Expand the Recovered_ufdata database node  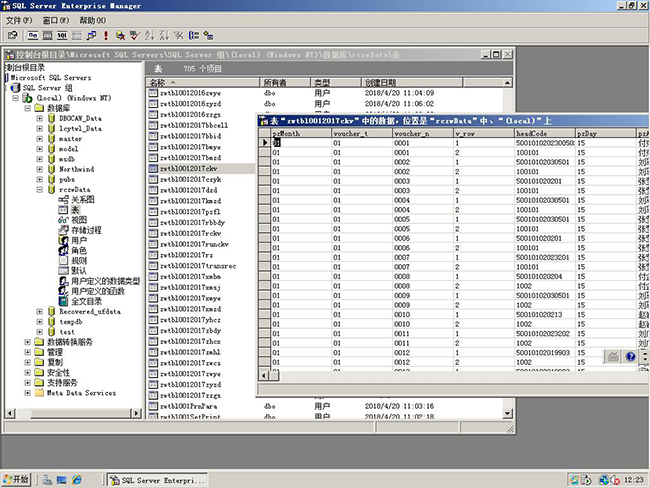point(39,311)
